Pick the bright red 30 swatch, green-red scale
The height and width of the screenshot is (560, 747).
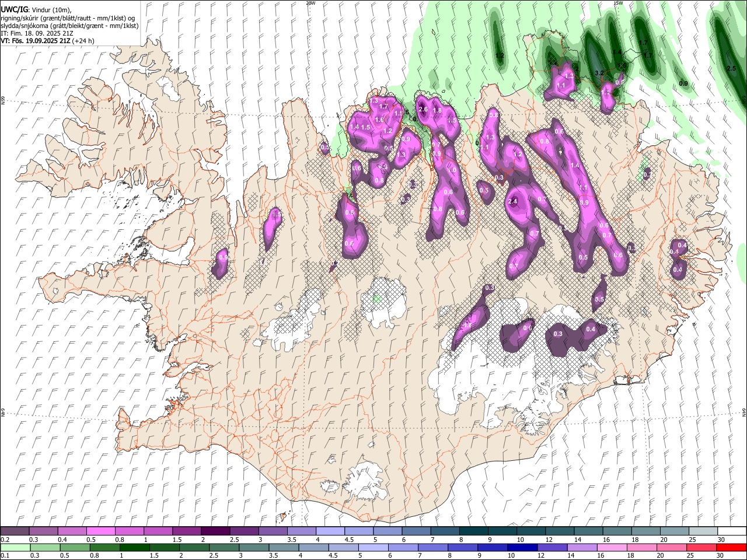pyautogui.click(x=731, y=547)
